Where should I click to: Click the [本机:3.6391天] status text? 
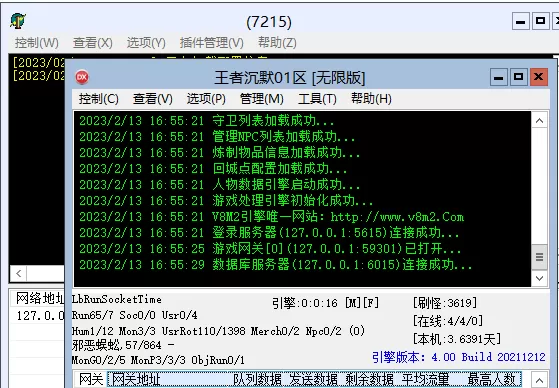(457, 339)
